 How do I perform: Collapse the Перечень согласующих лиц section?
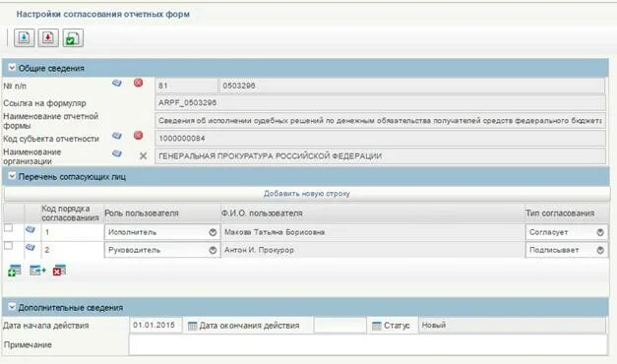coord(12,176)
